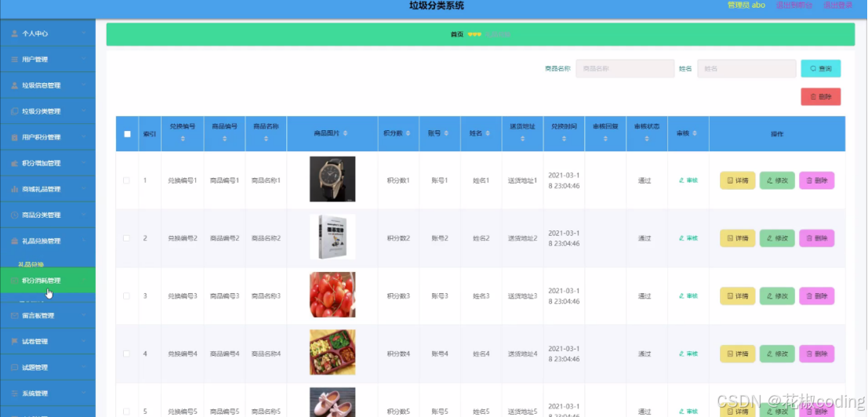Click the 审核 link in row 4
Viewport: 868px width, 417px height.
(x=688, y=354)
